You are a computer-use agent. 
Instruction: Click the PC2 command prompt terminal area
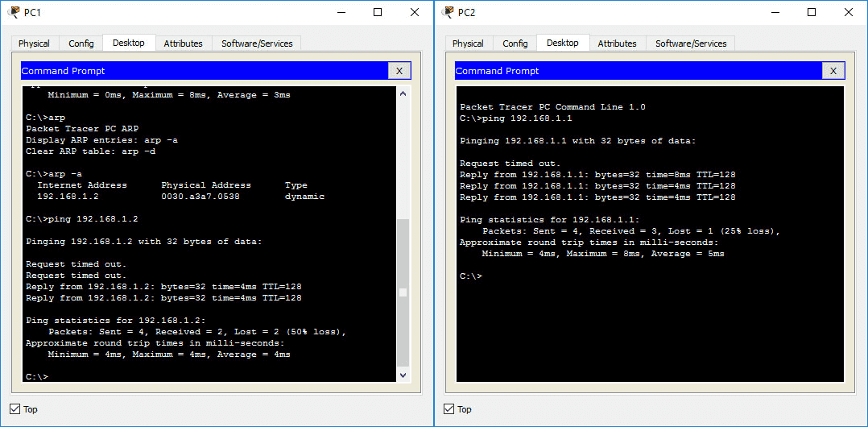tap(650, 322)
